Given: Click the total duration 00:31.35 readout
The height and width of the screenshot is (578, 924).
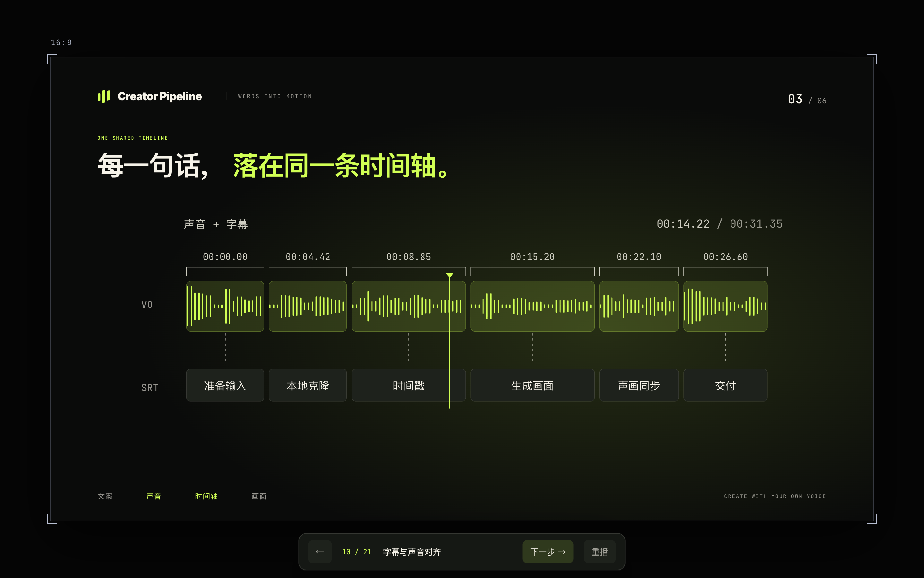Looking at the screenshot, I should 756,224.
